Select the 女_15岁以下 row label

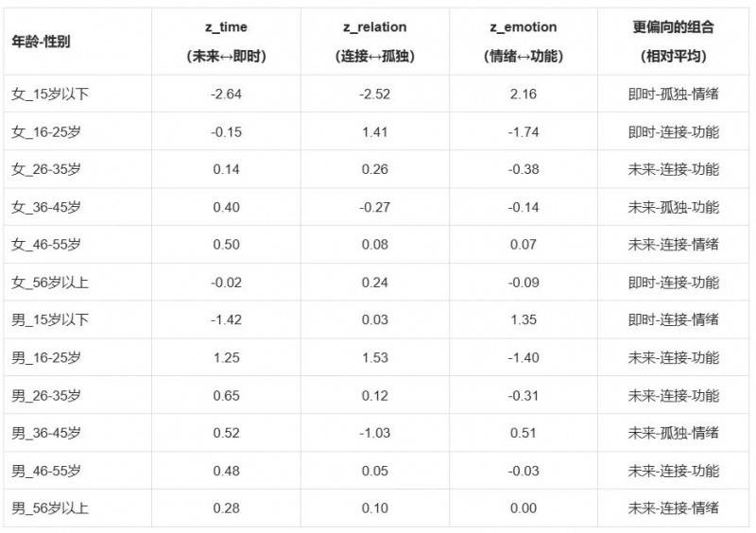pyautogui.click(x=50, y=94)
